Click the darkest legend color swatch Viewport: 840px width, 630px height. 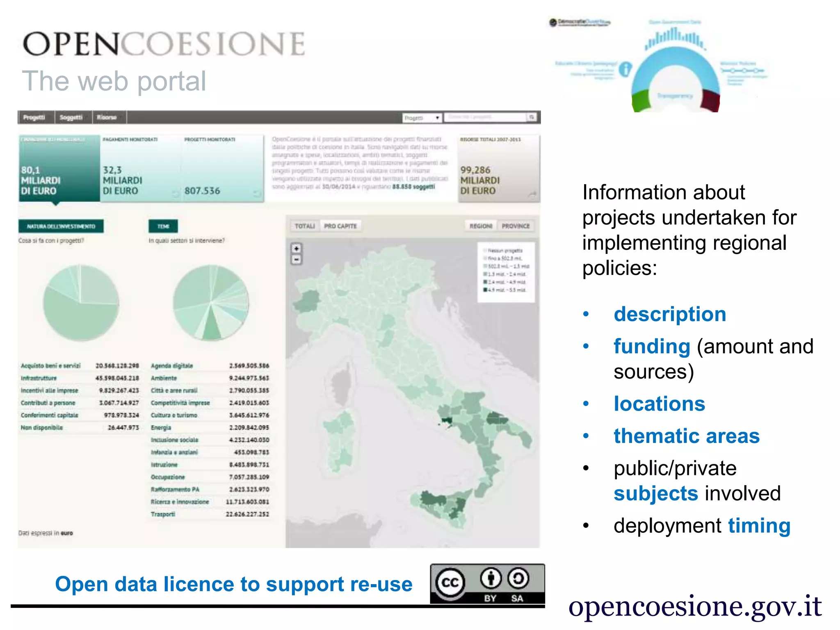coord(485,290)
